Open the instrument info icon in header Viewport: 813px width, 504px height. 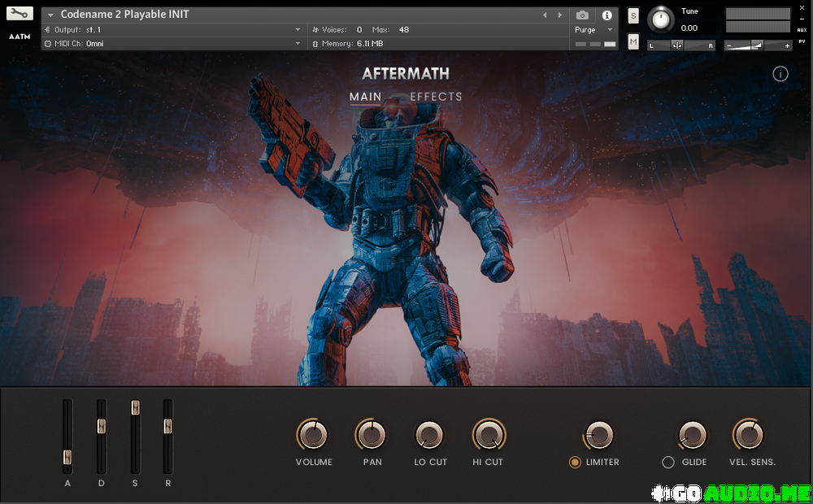point(606,15)
